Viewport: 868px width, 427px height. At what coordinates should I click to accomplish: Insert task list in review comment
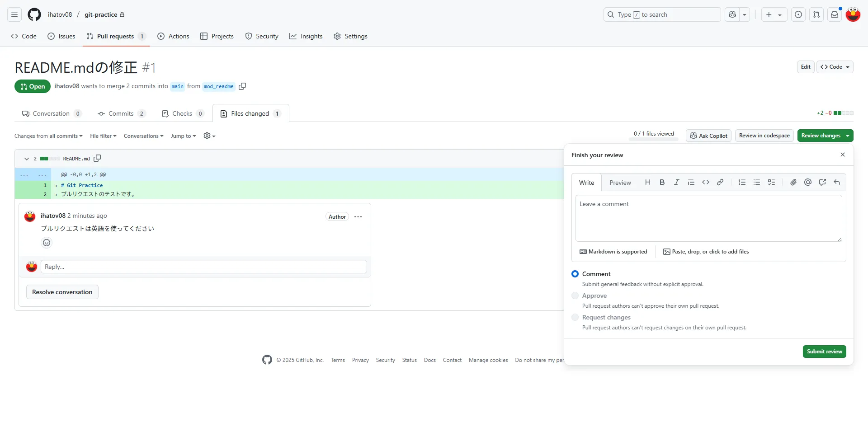772,182
